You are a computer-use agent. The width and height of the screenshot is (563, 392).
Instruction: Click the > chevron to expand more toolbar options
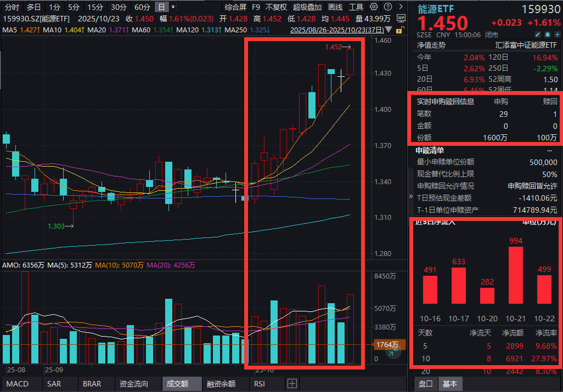coord(401,7)
